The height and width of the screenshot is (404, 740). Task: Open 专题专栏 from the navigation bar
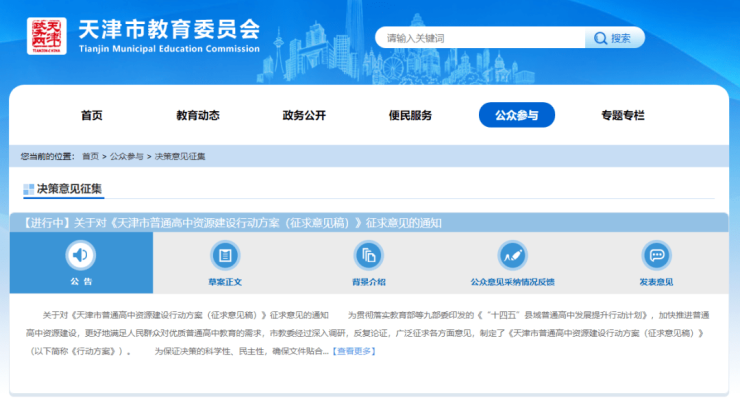622,115
